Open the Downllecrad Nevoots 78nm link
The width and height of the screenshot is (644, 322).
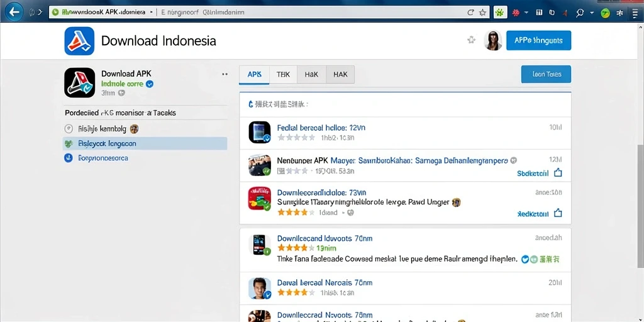point(325,314)
